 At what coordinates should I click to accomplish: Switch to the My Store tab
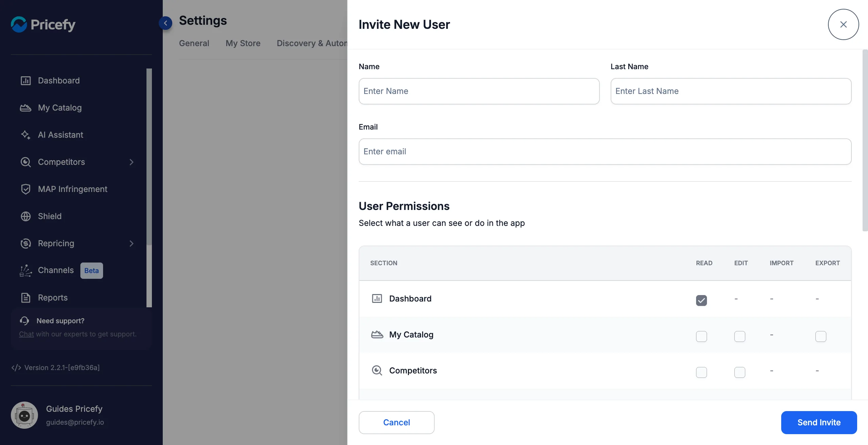(243, 43)
